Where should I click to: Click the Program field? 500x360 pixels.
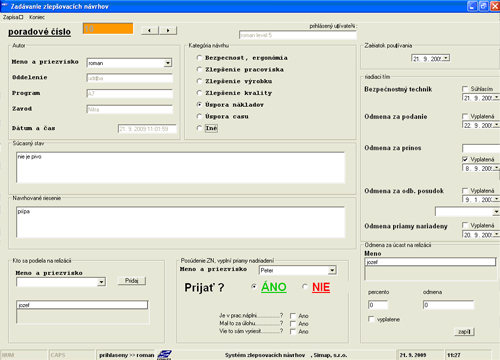tap(130, 94)
